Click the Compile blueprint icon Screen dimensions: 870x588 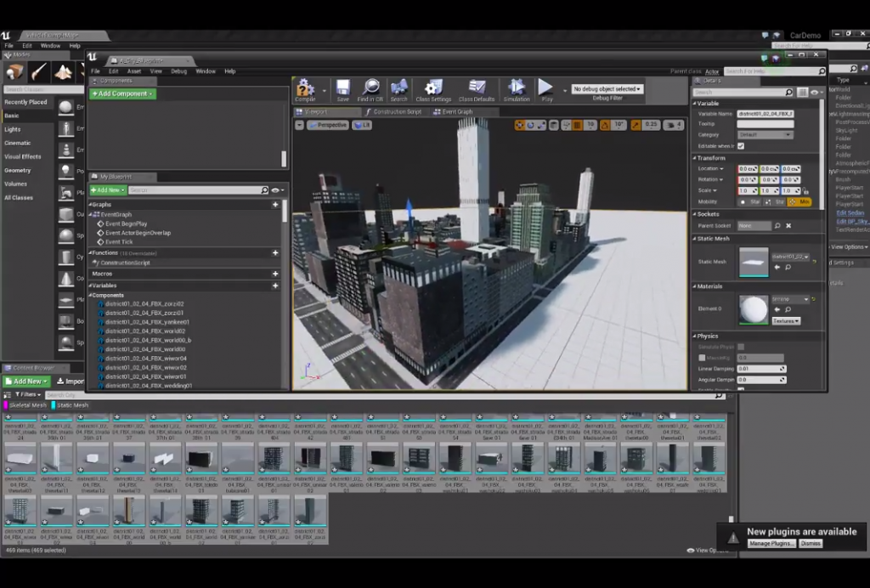[305, 89]
